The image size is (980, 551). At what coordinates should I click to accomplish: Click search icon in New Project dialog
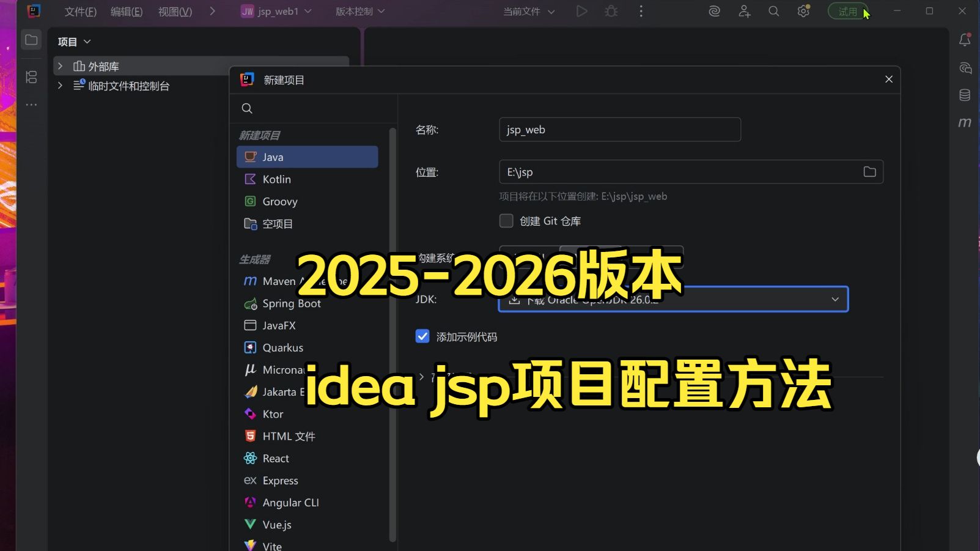[247, 108]
